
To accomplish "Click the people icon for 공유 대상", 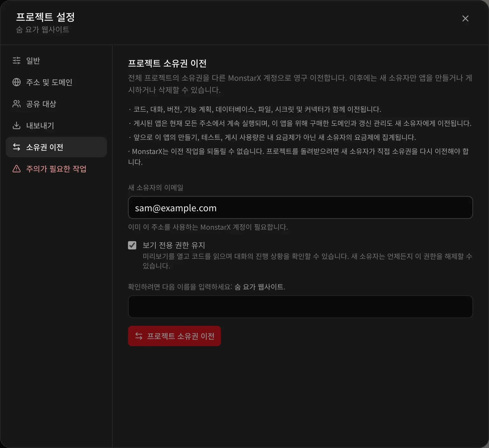I will click(17, 104).
